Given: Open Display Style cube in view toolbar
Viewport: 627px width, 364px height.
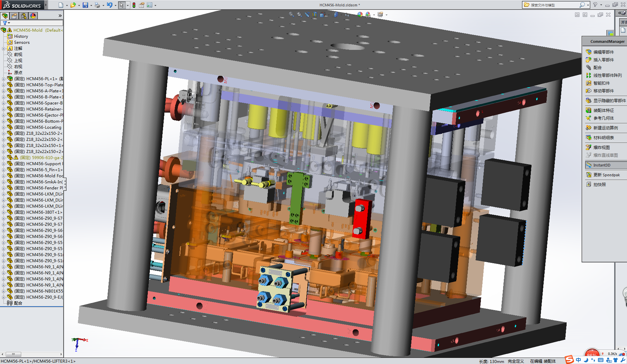Looking at the screenshot, I should click(x=336, y=14).
